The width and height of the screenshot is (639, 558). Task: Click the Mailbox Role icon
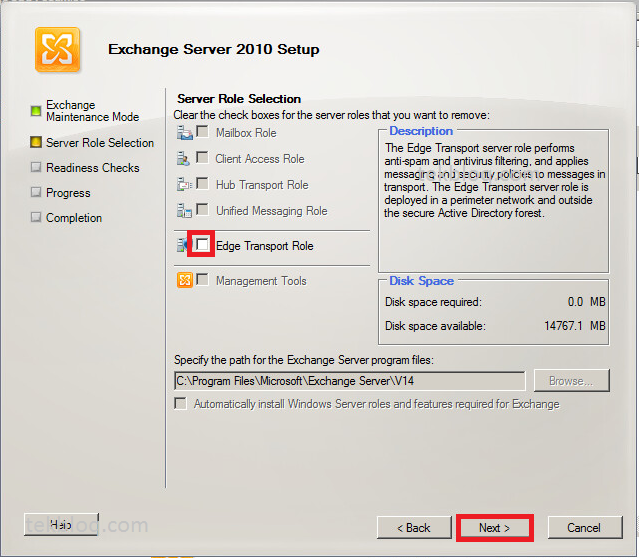coord(185,133)
